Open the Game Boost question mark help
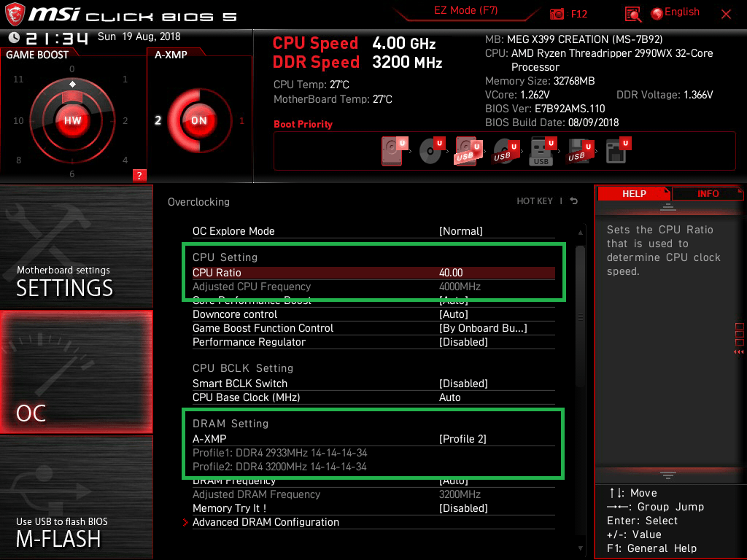747x560 pixels. pos(139,175)
